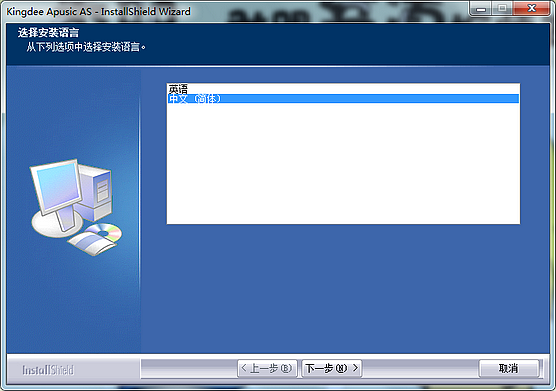556x391 pixels.
Task: Select the highlighted 中文 (简体) entry
Action: click(343, 99)
